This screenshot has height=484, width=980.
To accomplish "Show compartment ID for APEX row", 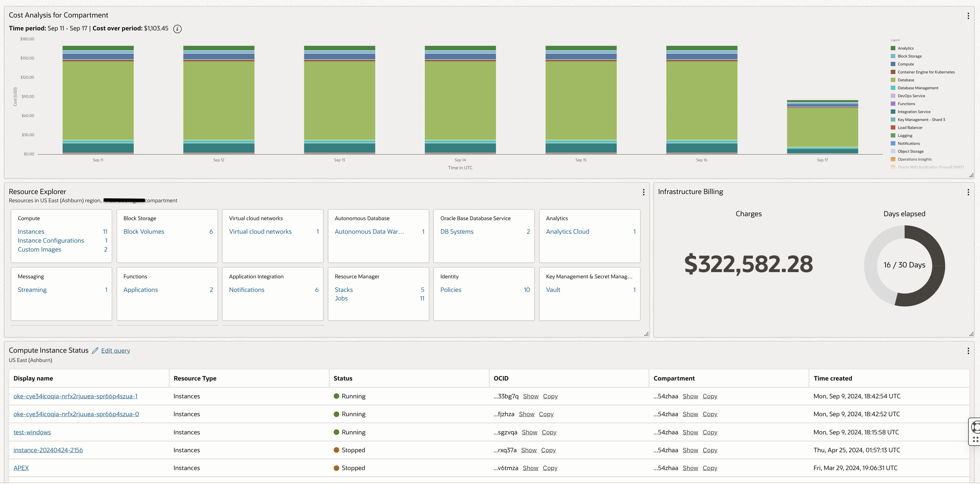I will pyautogui.click(x=690, y=468).
